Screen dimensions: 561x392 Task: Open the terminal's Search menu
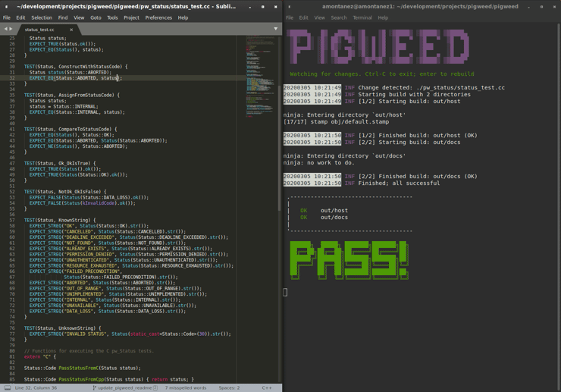(338, 17)
